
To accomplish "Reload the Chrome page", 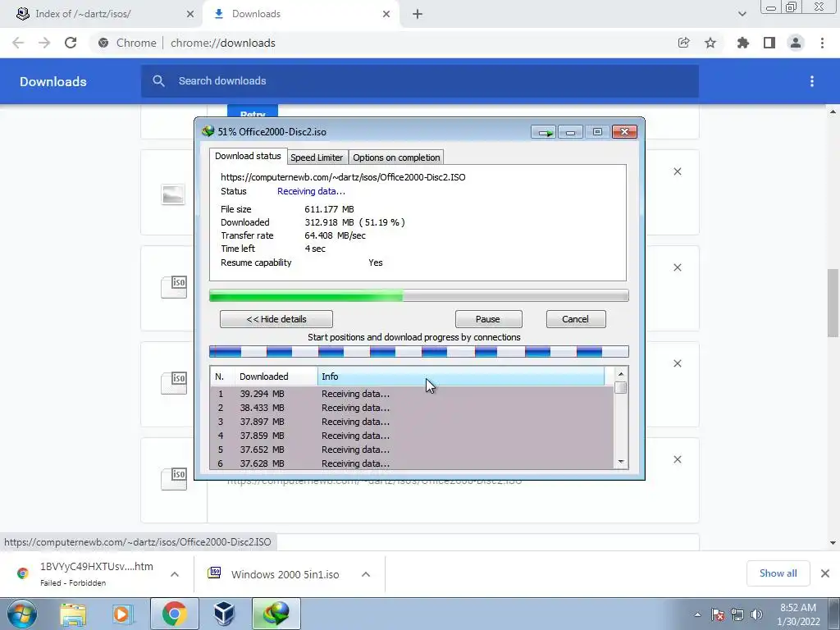I will coord(71,43).
